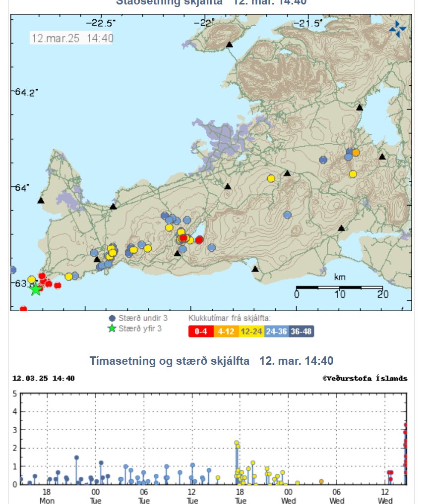Click the '12.03.25 14:40' chart timestamp
This screenshot has height=504, width=424.
pyautogui.click(x=44, y=378)
